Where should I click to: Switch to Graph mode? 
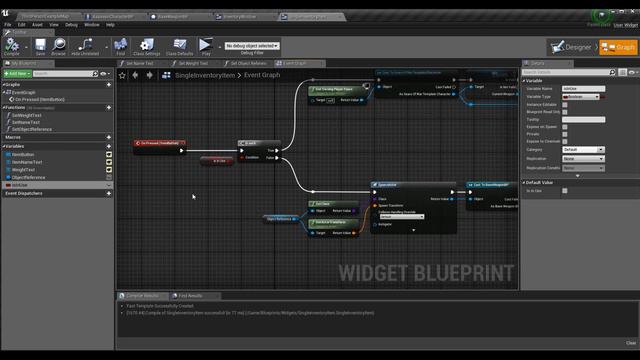[x=618, y=47]
